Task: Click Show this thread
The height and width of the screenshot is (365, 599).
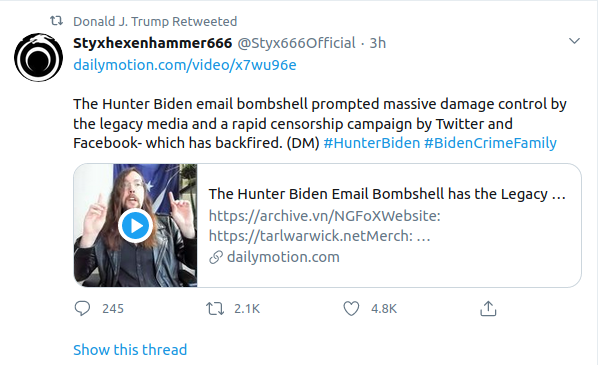Action: coord(130,350)
